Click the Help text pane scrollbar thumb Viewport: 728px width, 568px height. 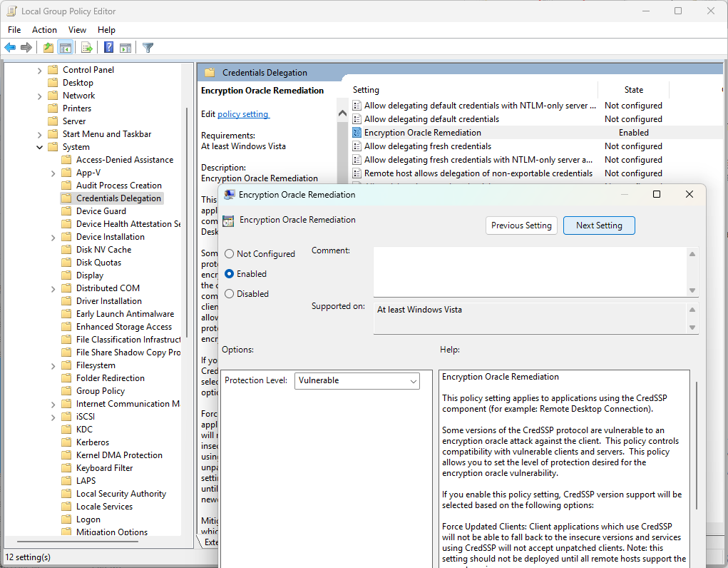697,445
